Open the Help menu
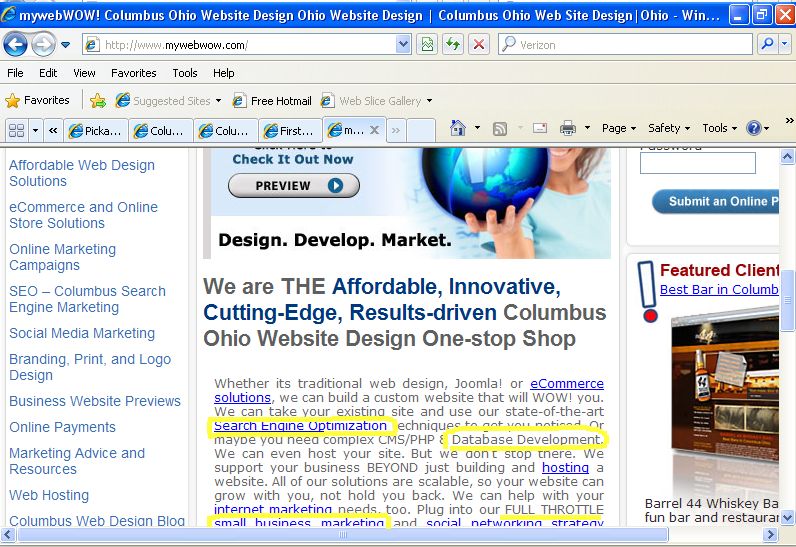 tap(223, 73)
